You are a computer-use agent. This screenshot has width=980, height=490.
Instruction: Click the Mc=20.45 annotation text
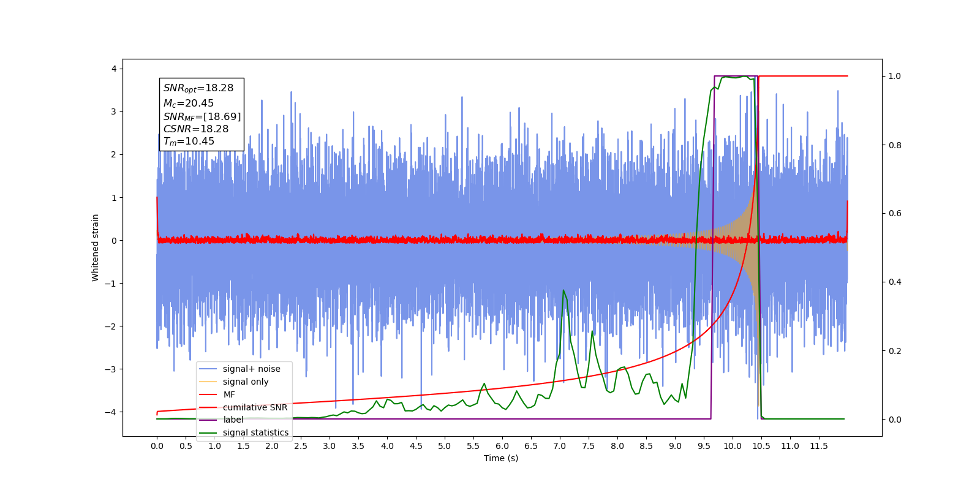pos(189,104)
